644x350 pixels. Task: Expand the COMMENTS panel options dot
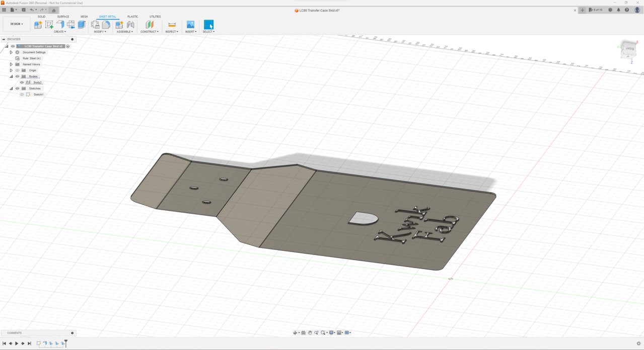tap(72, 333)
